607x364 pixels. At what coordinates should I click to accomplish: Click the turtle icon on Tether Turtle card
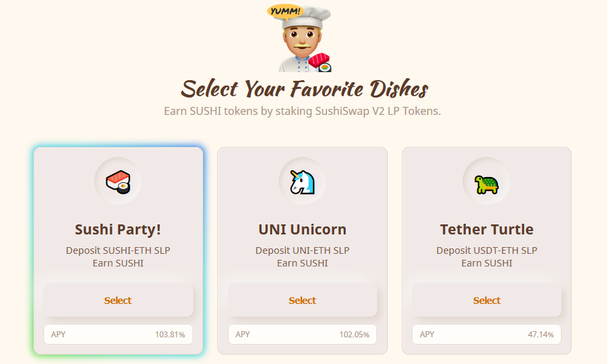pyautogui.click(x=487, y=183)
